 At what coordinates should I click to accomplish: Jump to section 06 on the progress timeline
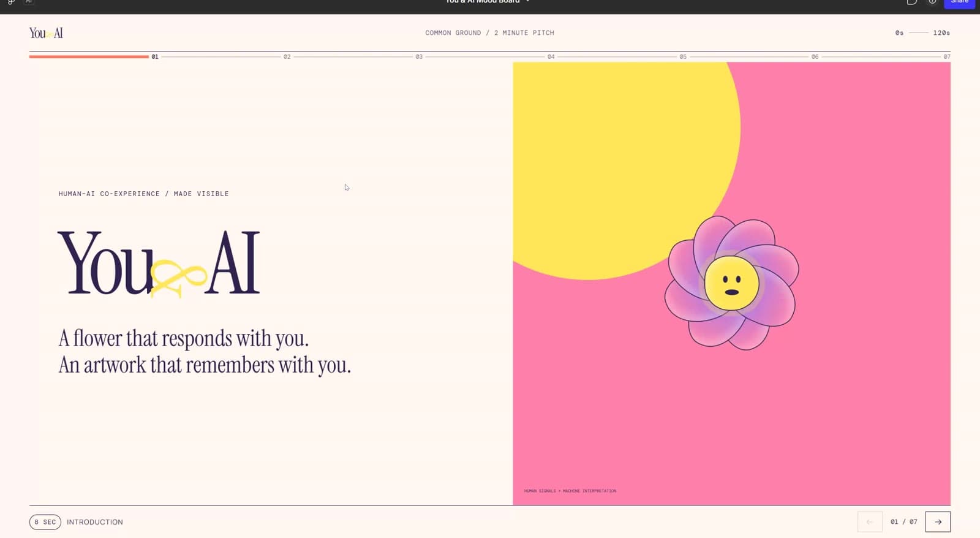[815, 56]
